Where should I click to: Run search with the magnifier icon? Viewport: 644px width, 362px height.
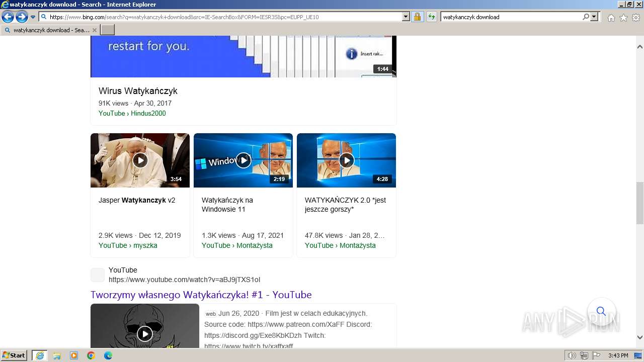click(586, 17)
